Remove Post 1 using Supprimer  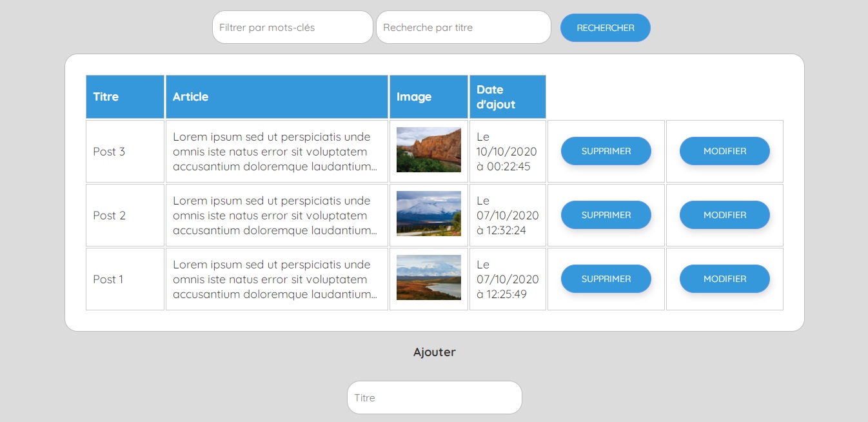(x=606, y=279)
